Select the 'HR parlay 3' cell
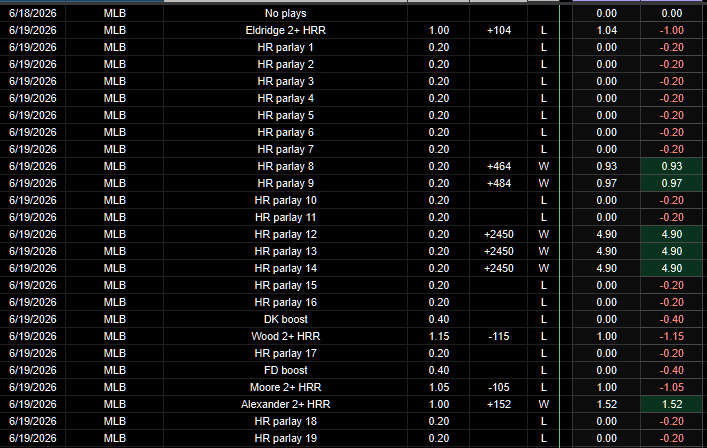Screen dimensions: 707x448 (285, 82)
